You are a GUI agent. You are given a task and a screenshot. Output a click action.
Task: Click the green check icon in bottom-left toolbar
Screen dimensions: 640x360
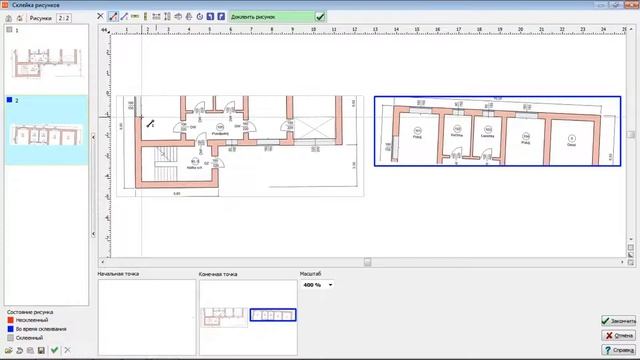coord(54,350)
